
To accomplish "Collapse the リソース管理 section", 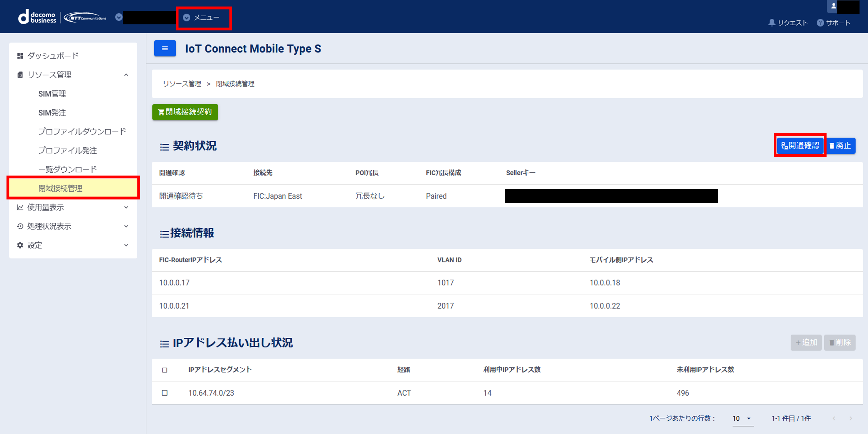I will pos(126,75).
